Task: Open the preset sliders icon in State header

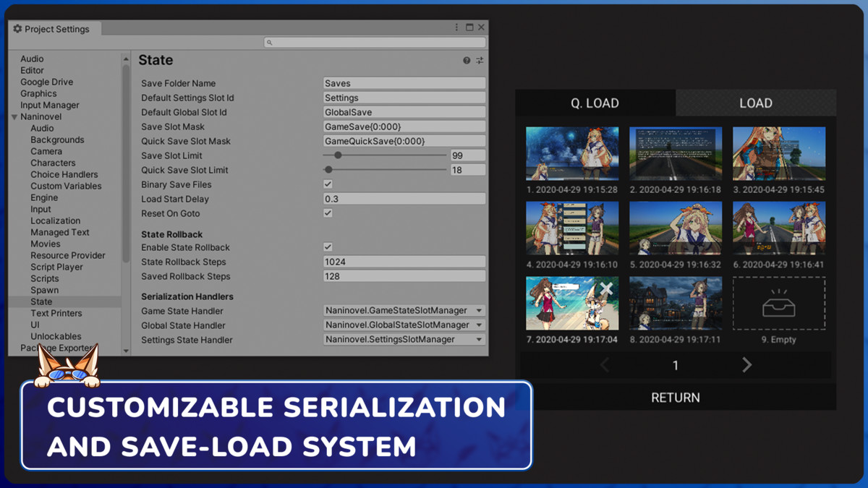Action: (480, 61)
